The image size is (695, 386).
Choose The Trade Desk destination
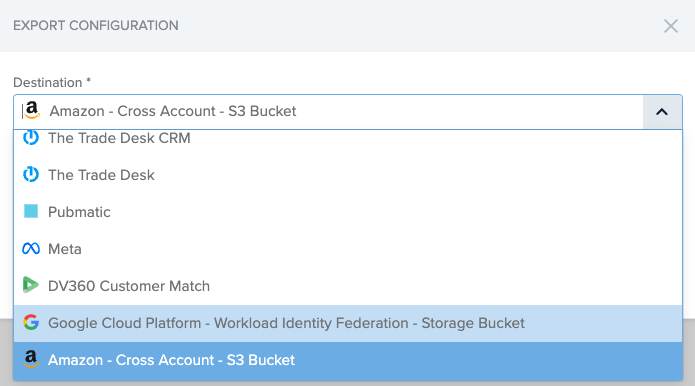348,175
